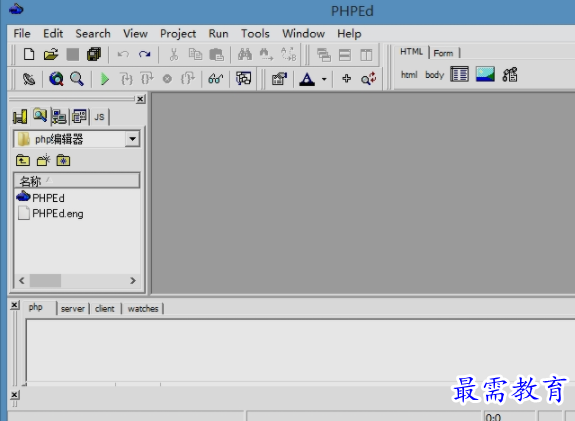Select the third computer-icon side panel tab
This screenshot has height=421, width=575.
pyautogui.click(x=59, y=117)
